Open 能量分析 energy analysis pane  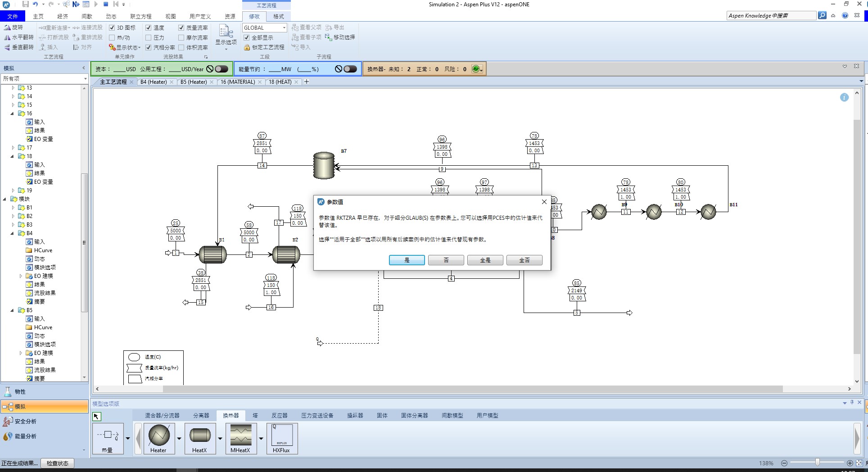point(45,436)
